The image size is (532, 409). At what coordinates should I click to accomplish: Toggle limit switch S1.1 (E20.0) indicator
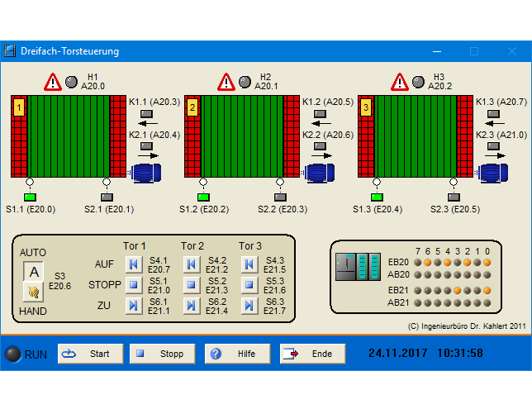(x=31, y=197)
